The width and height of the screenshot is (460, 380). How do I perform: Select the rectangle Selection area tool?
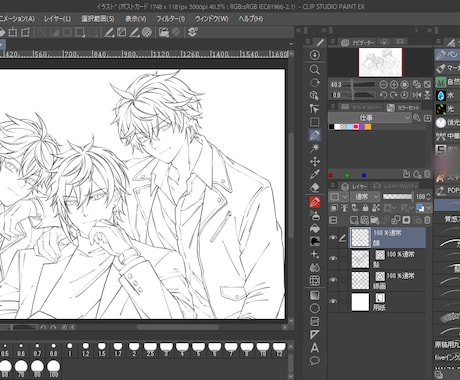coord(314,122)
